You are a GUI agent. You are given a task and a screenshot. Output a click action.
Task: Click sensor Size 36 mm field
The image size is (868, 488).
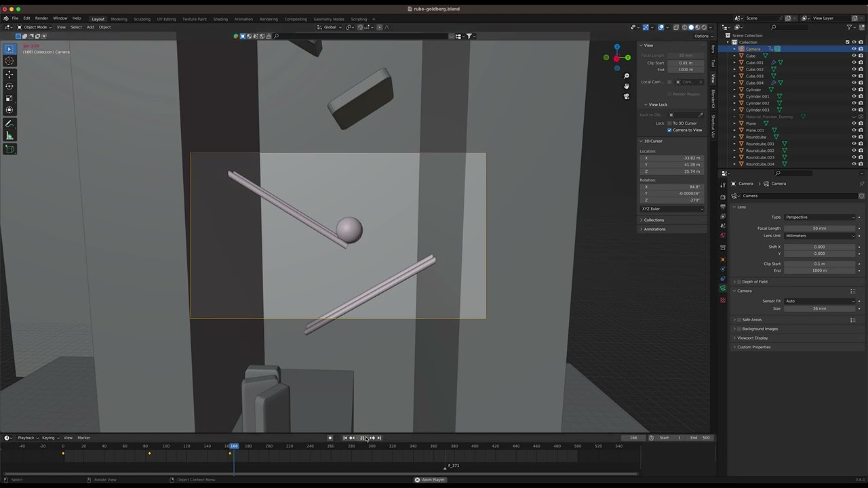[819, 308]
